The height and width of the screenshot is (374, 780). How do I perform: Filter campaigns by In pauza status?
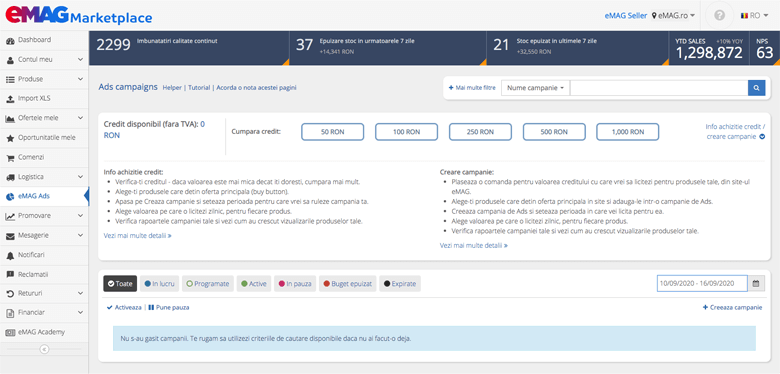click(x=295, y=283)
